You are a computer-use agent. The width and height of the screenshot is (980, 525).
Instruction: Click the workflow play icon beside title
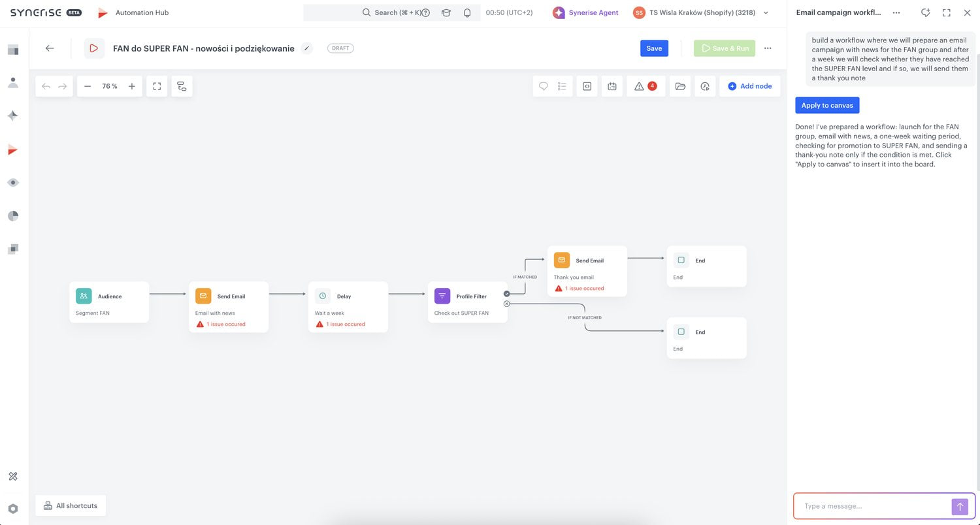coord(94,48)
